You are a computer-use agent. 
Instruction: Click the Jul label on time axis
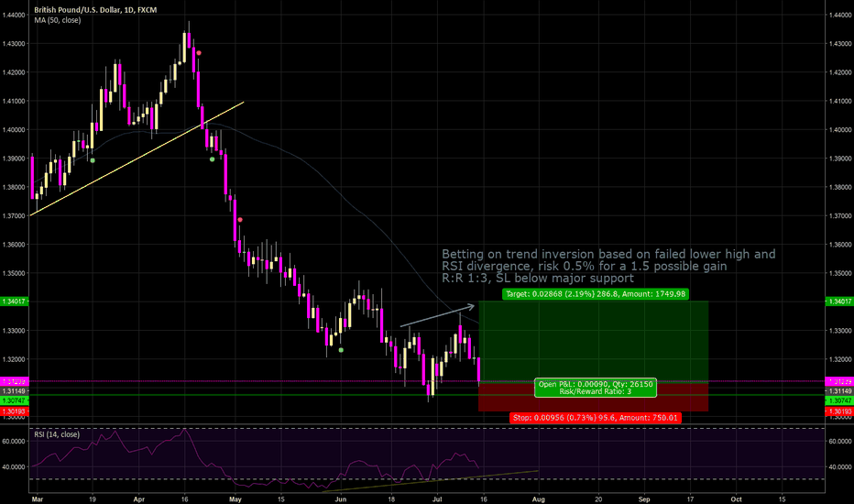(x=437, y=499)
